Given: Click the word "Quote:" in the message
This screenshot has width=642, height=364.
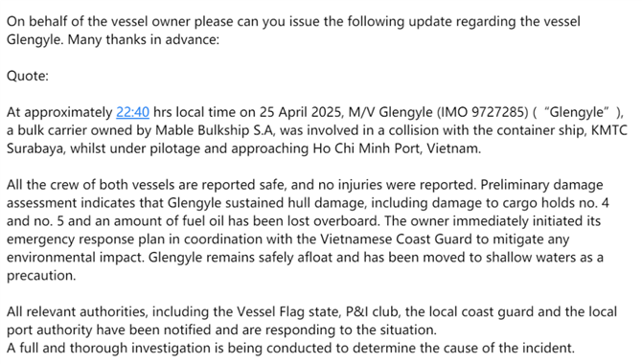Looking at the screenshot, I should tap(28, 77).
